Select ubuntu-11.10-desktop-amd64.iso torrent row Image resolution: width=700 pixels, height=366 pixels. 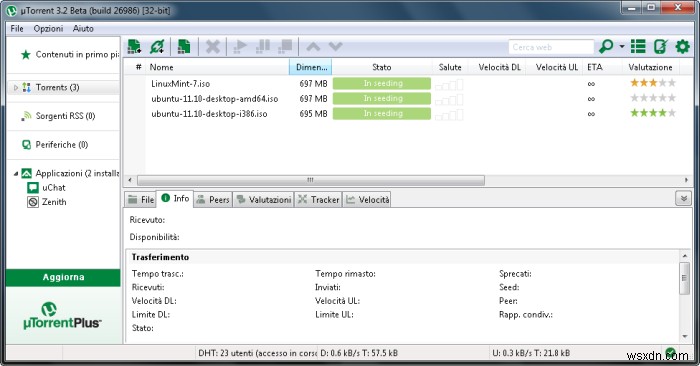(x=408, y=99)
